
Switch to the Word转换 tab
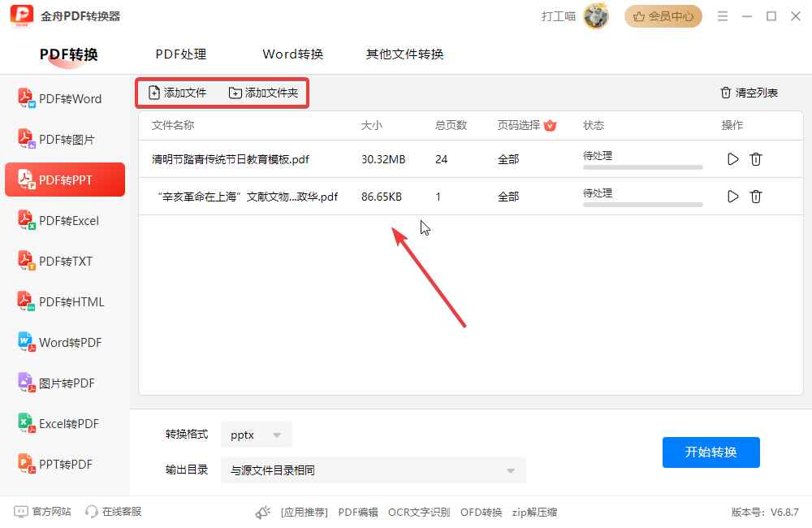point(292,54)
